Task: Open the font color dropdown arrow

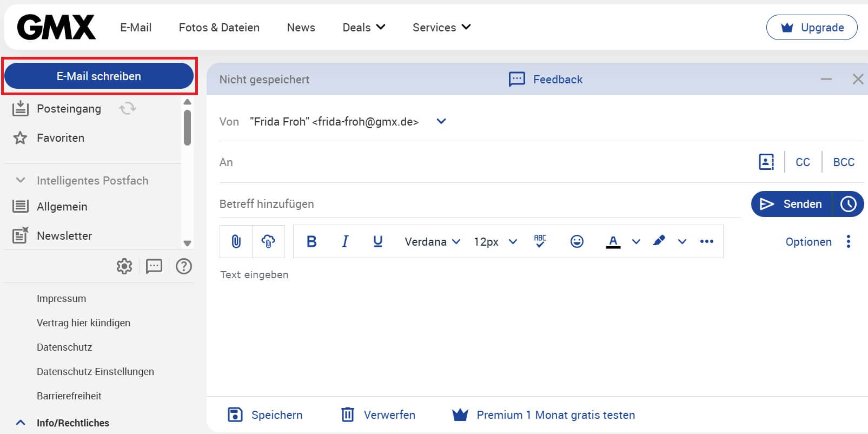Action: pos(636,241)
